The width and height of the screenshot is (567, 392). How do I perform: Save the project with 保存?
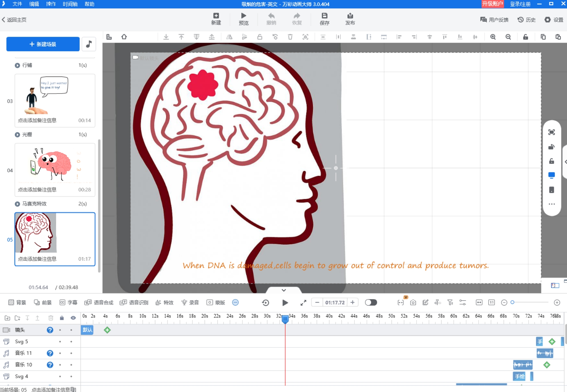pos(324,19)
